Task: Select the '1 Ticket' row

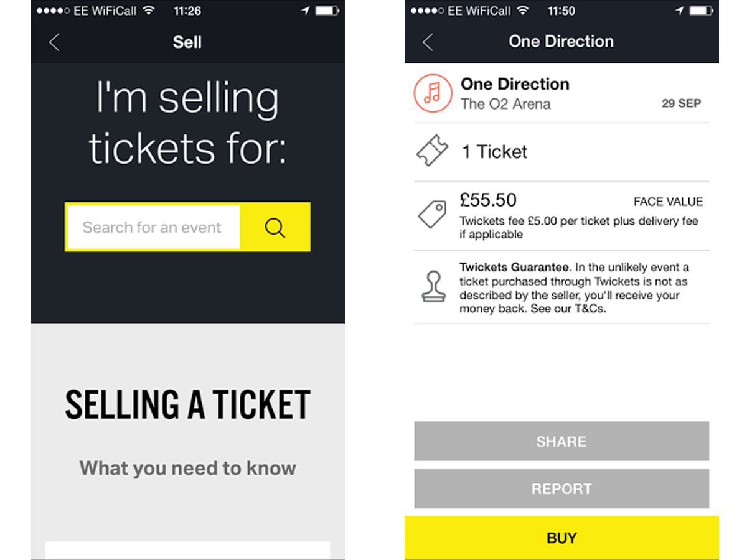Action: [x=561, y=152]
